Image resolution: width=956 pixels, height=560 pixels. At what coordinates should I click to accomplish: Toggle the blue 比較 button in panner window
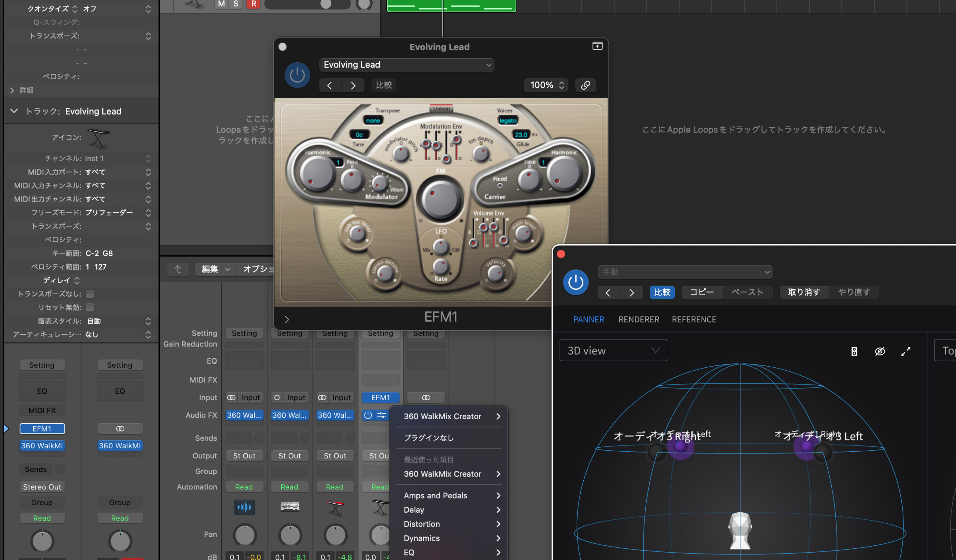pos(662,292)
